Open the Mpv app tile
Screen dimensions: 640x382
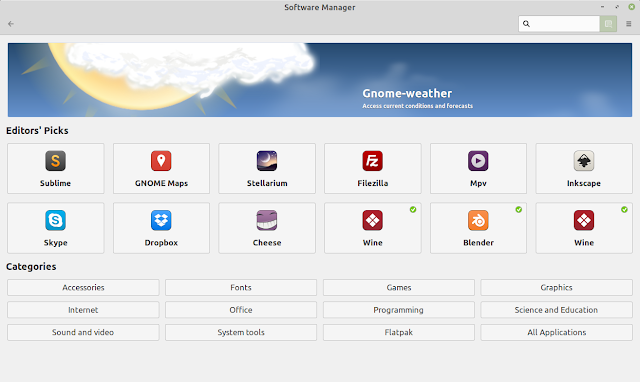click(x=478, y=168)
